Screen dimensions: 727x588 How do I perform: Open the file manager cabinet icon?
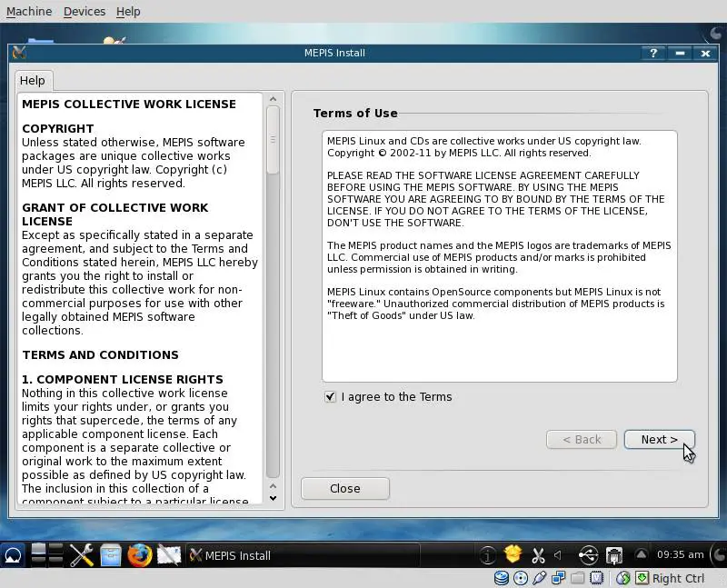click(x=110, y=555)
